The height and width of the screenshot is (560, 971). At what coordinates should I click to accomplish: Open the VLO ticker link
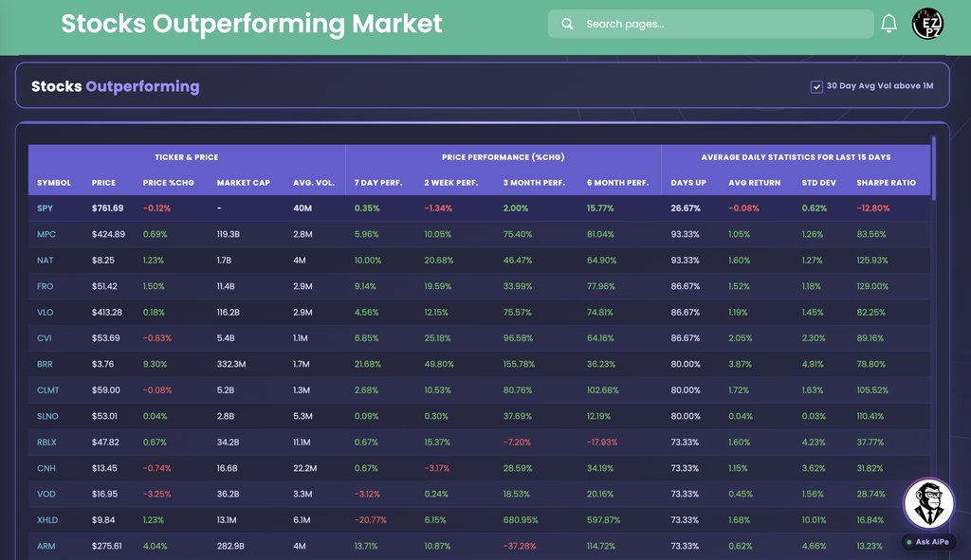46,313
